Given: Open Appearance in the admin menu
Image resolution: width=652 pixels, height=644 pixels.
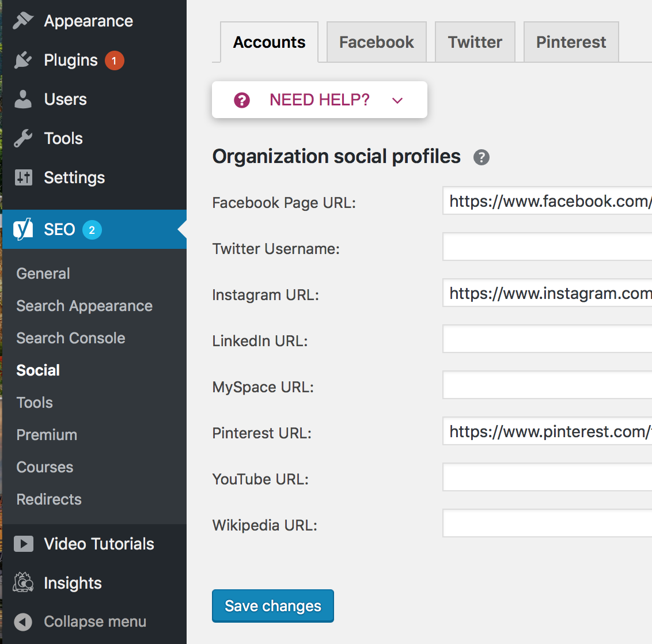Looking at the screenshot, I should [94, 21].
